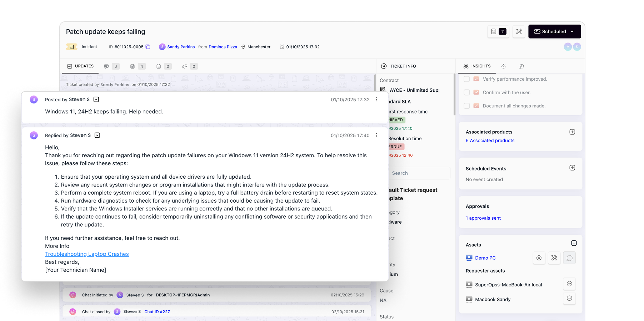This screenshot has height=321, width=644.
Task: Tick the Document all changes made checkbox
Action: (466, 106)
